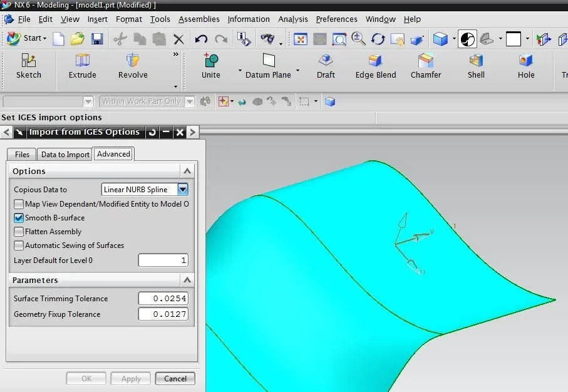Activate the Shell tool

(x=476, y=61)
